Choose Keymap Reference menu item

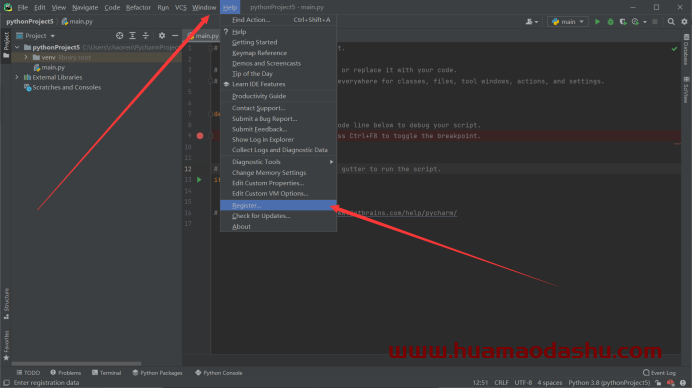tap(278, 53)
